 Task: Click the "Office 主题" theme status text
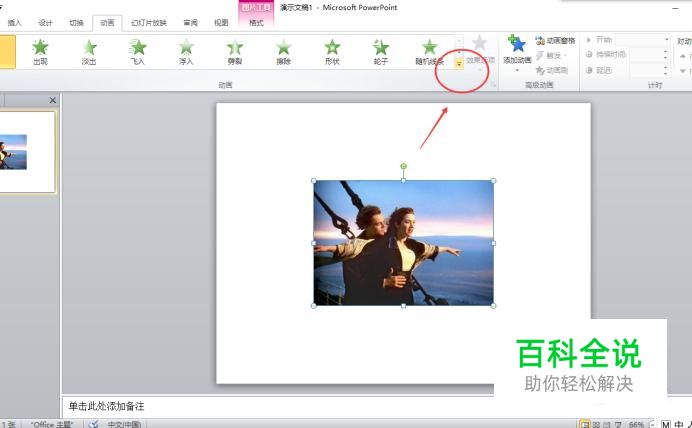(x=52, y=424)
